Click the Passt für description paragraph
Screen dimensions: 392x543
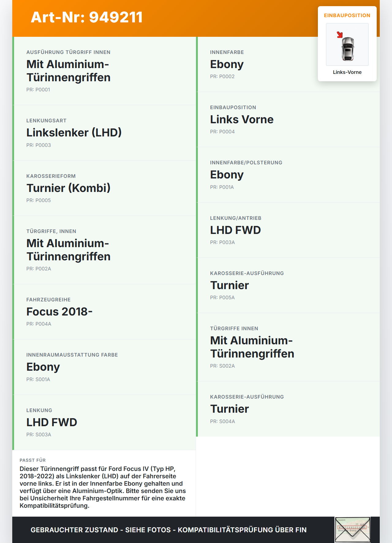(x=103, y=487)
